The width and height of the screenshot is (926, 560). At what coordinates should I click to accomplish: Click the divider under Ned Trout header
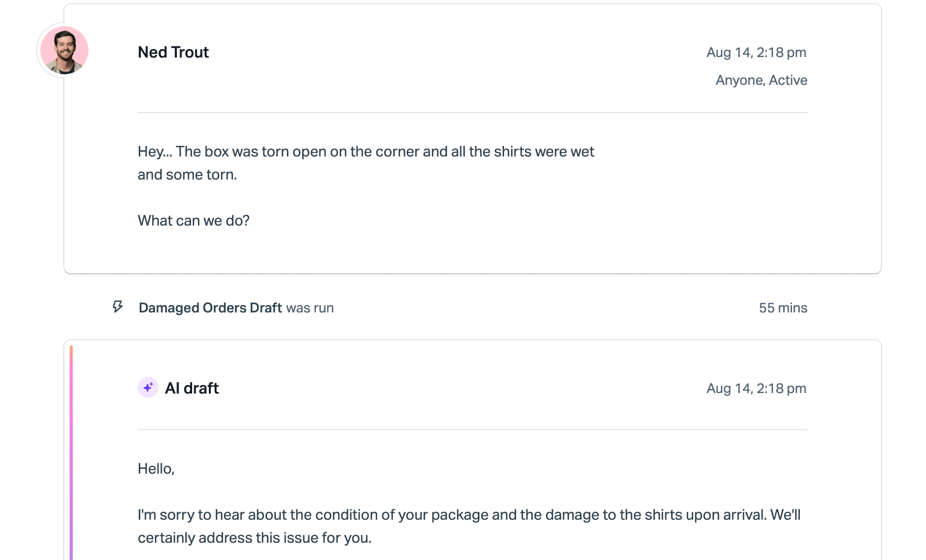(x=473, y=113)
